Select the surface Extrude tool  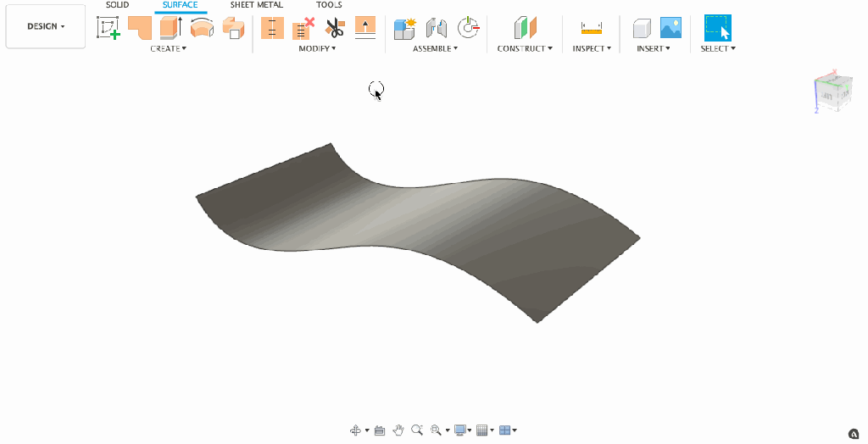pyautogui.click(x=171, y=28)
